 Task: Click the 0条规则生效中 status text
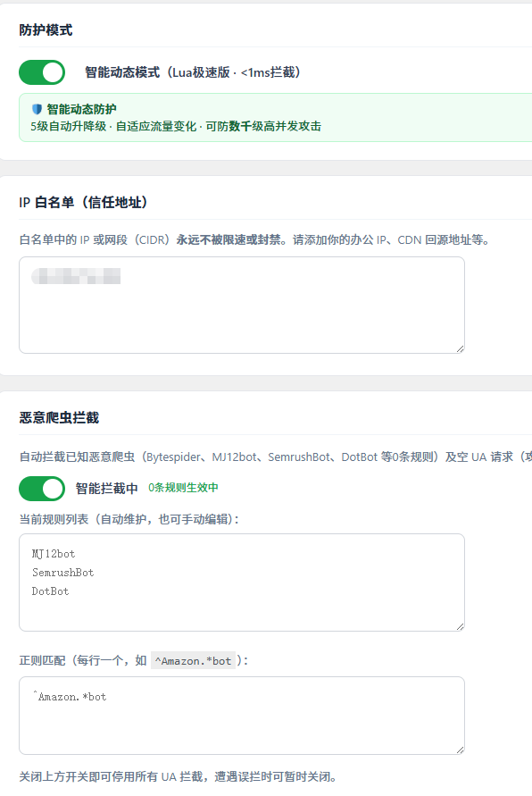click(x=183, y=488)
